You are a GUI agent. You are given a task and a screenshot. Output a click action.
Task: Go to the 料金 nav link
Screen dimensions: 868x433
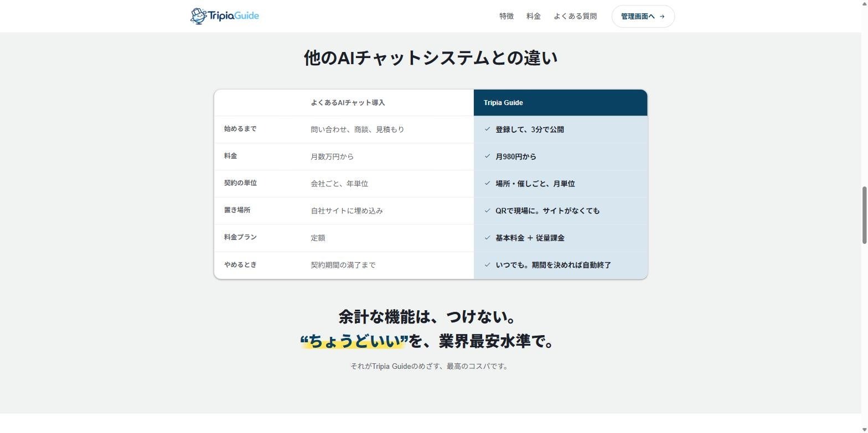[534, 16]
